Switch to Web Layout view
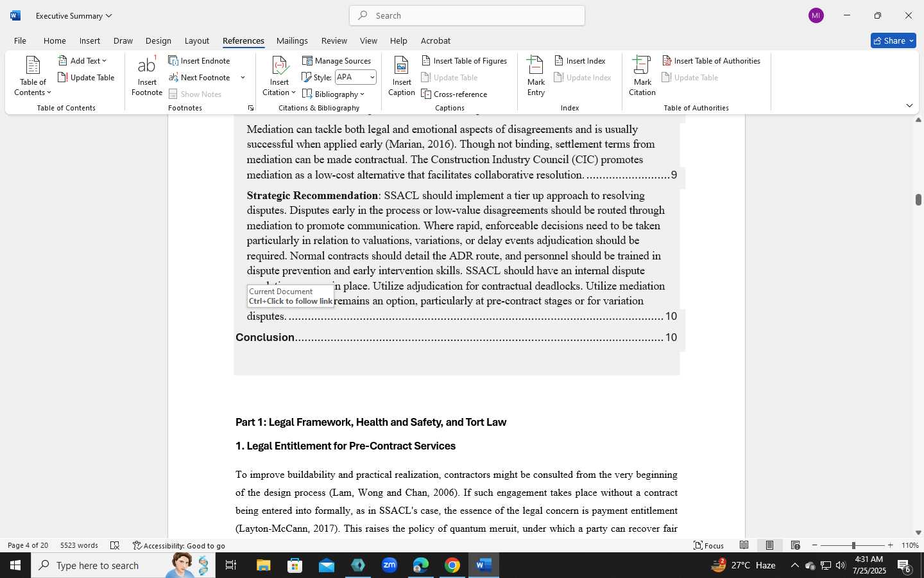Viewport: 924px width, 578px height. [x=796, y=545]
